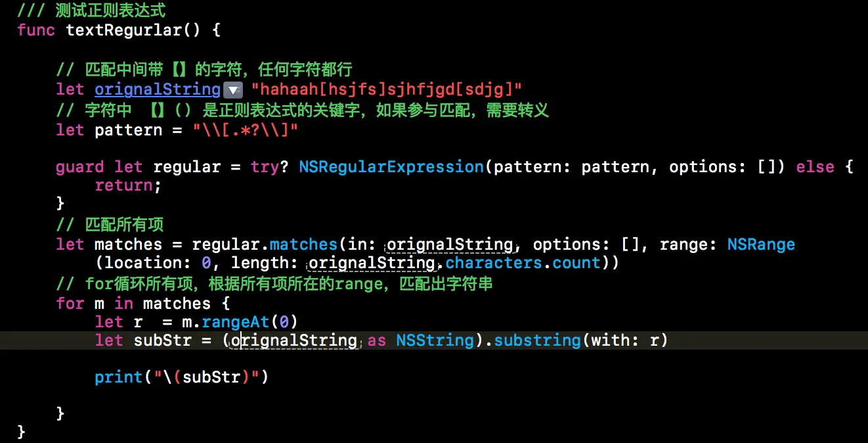The height and width of the screenshot is (443, 868).
Task: Select the NSRegularExpression class name
Action: click(x=391, y=167)
